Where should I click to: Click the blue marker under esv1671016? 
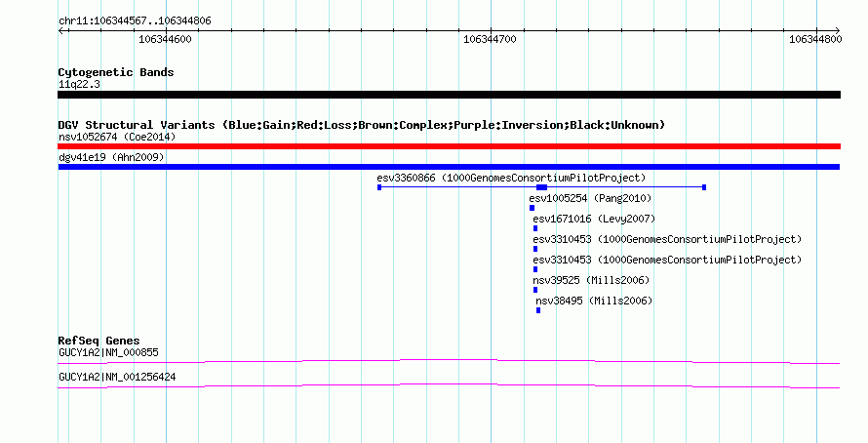pyautogui.click(x=535, y=228)
